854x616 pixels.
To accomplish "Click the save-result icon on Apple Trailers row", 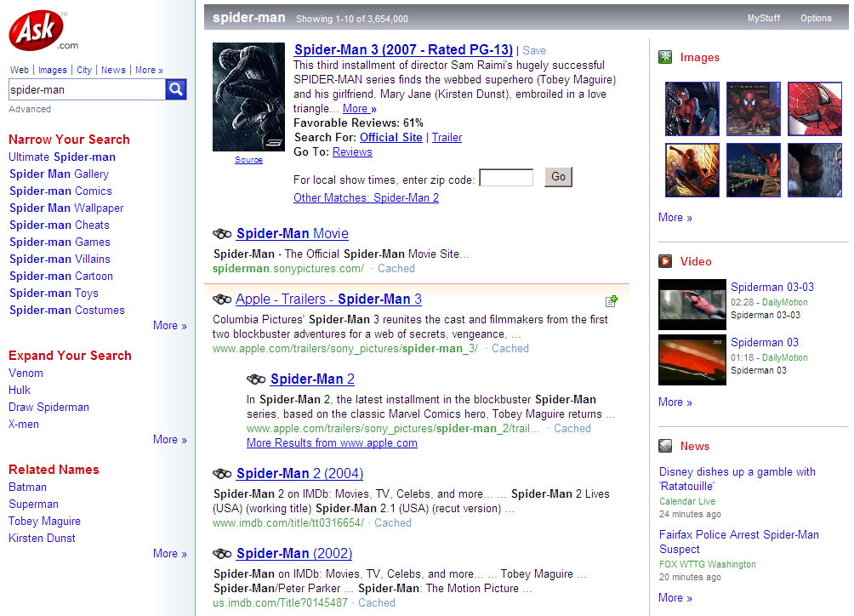I will [611, 301].
